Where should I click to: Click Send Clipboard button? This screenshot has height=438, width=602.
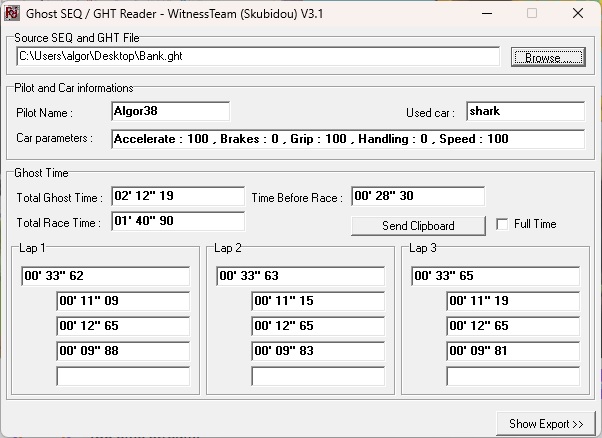pos(418,226)
